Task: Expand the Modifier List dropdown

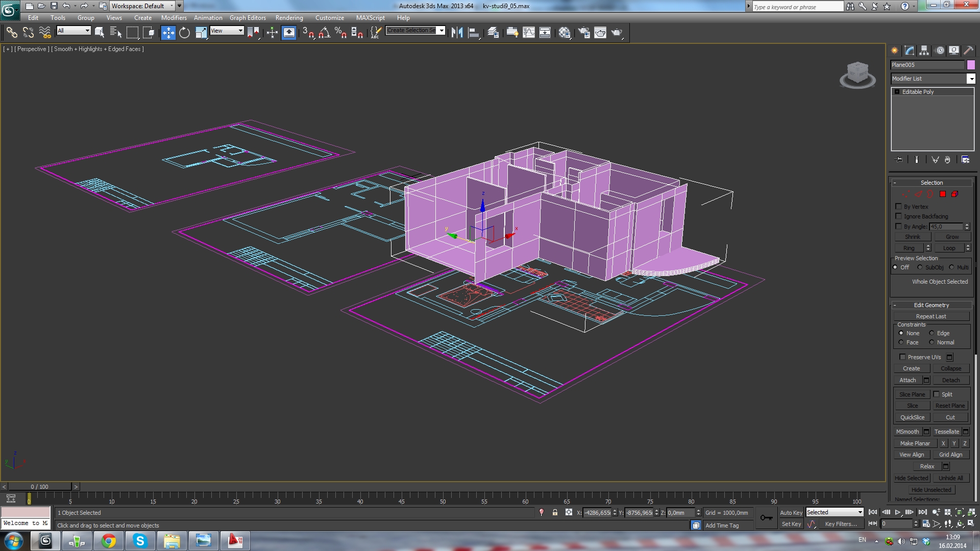Action: click(x=971, y=79)
